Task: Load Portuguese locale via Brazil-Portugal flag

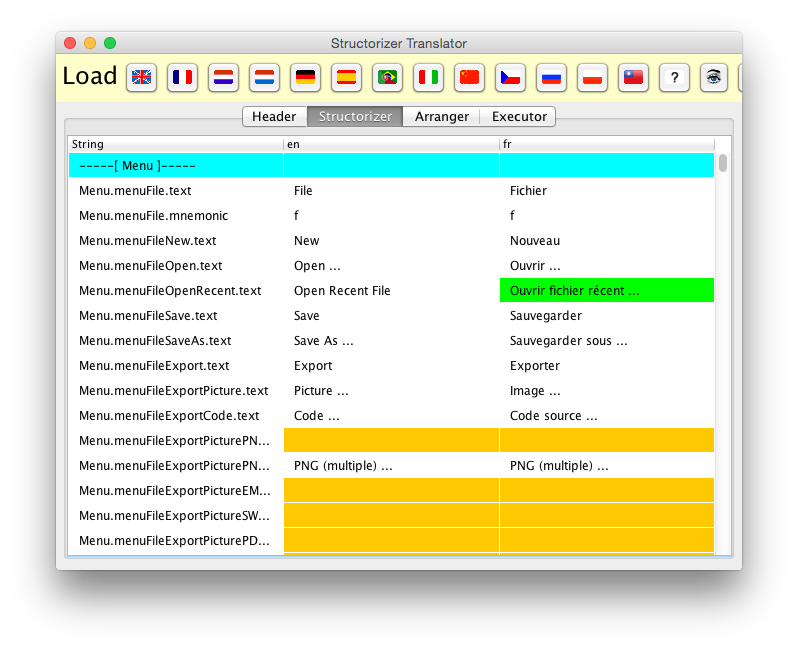Action: (x=387, y=77)
